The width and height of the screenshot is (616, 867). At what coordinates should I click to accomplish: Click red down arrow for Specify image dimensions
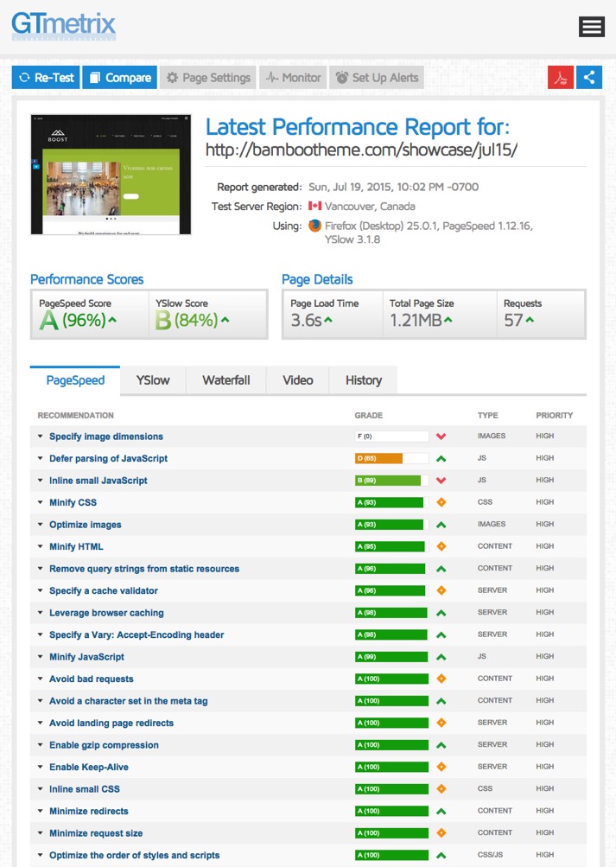(441, 437)
